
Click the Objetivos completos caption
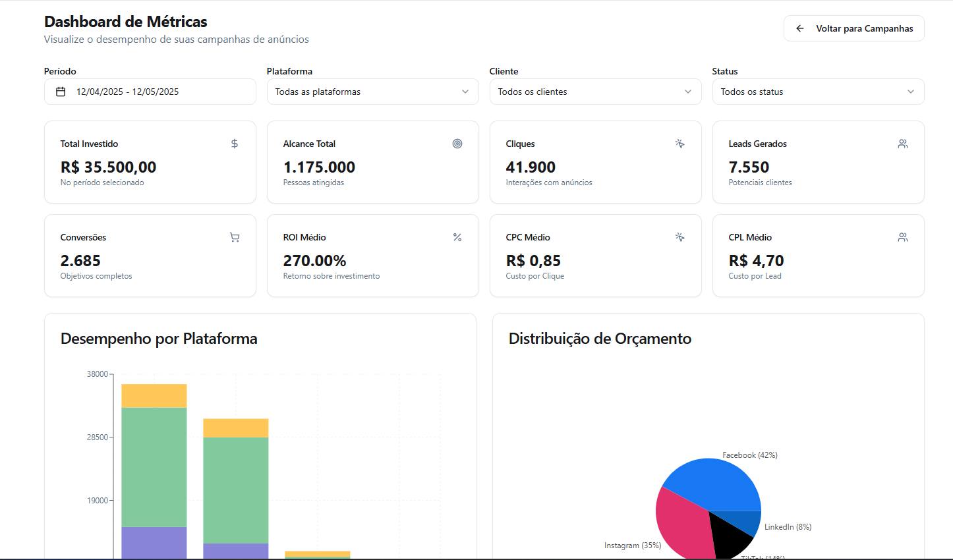[x=96, y=276]
